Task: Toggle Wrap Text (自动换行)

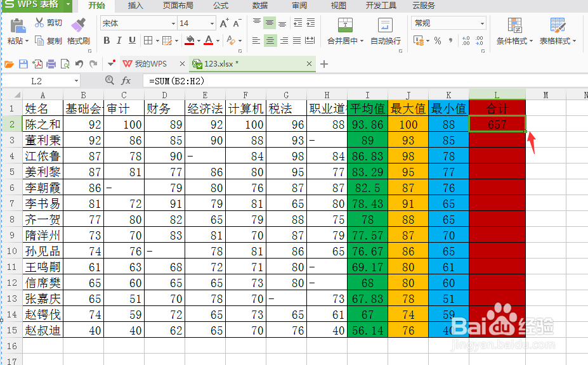Action: click(x=385, y=31)
